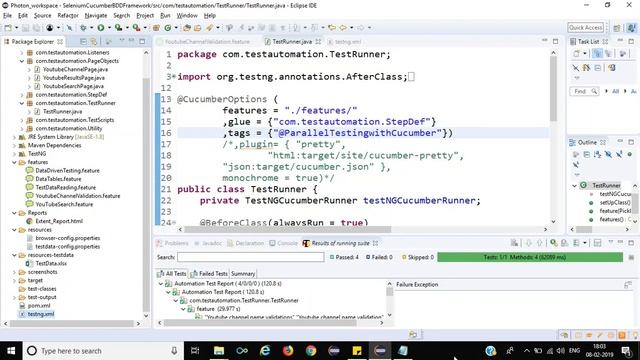
Task: Maximize the Package Explorer view
Action: pyautogui.click(x=142, y=41)
